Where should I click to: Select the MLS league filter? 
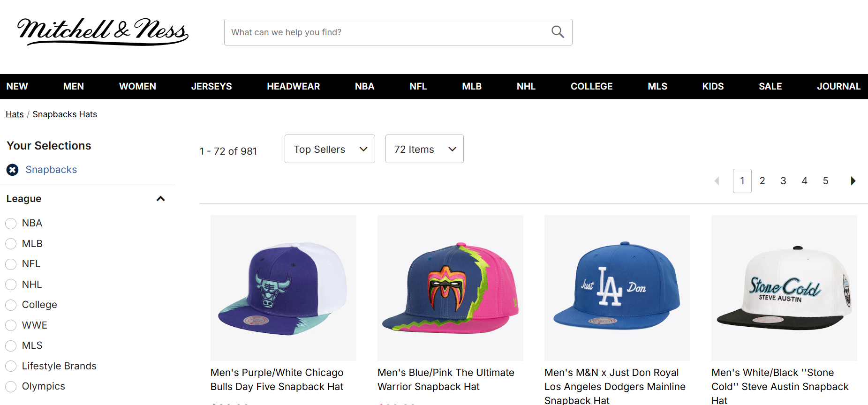tap(11, 346)
